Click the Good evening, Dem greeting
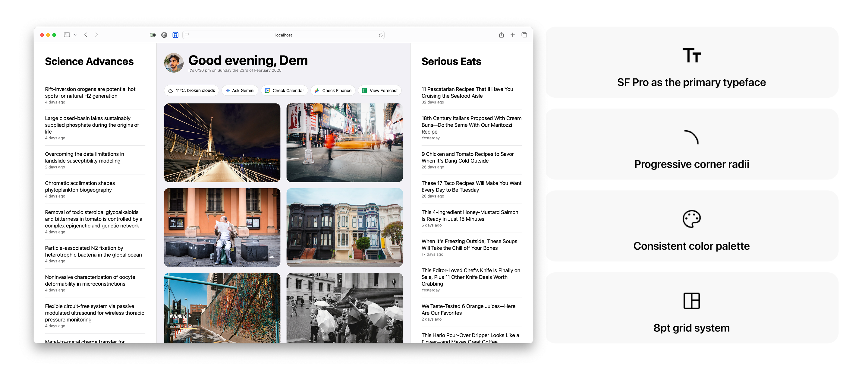The width and height of the screenshot is (868, 380). pos(248,60)
